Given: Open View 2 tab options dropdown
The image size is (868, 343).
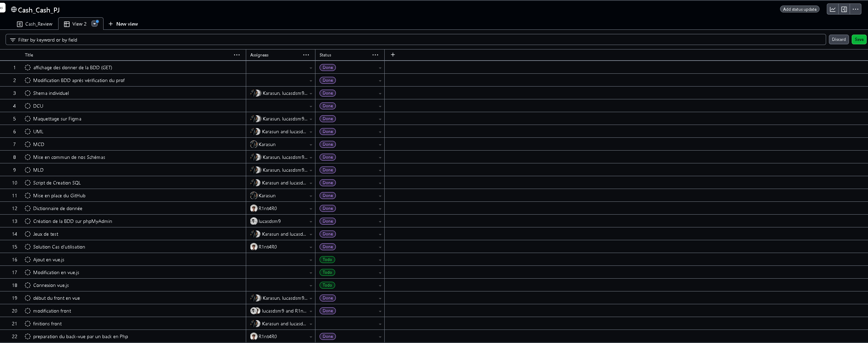Looking at the screenshot, I should (x=94, y=24).
